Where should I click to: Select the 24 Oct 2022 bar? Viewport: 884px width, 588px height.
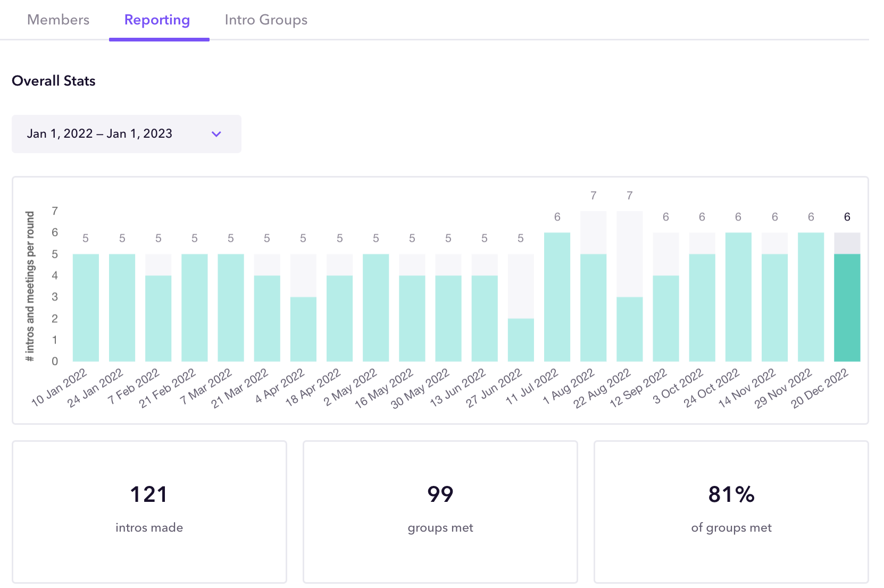738,297
